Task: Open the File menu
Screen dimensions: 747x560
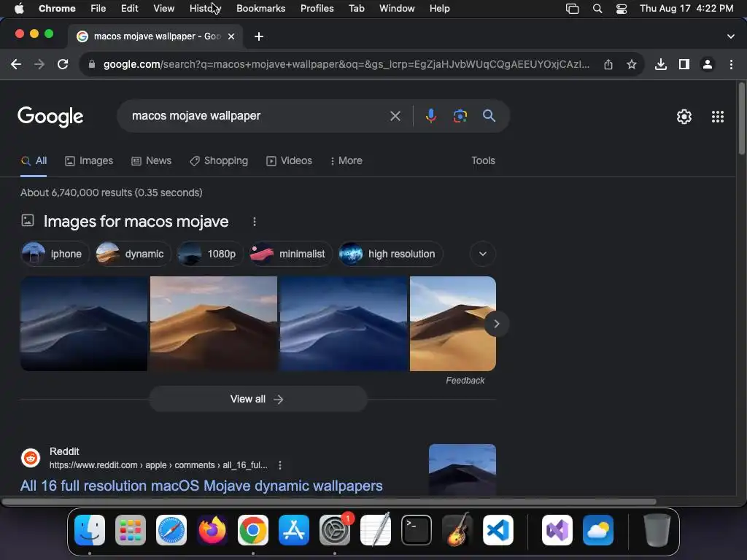Action: point(98,9)
